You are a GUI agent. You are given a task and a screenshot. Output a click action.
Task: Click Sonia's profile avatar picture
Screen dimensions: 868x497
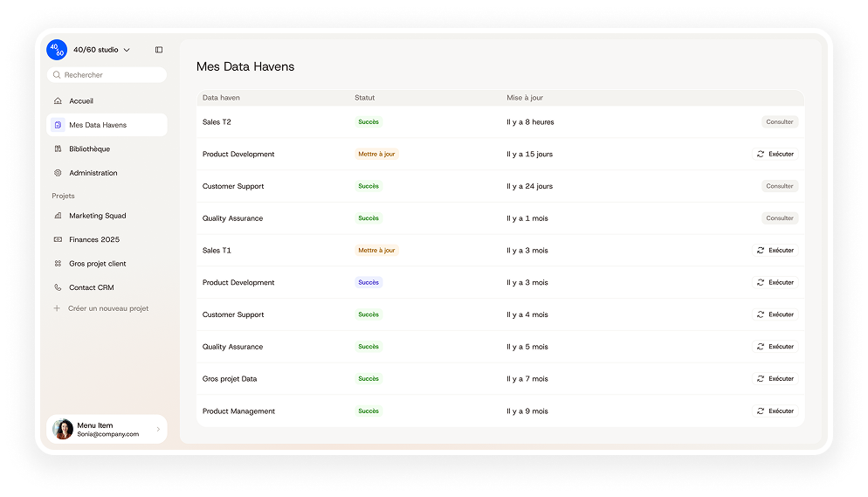63,429
